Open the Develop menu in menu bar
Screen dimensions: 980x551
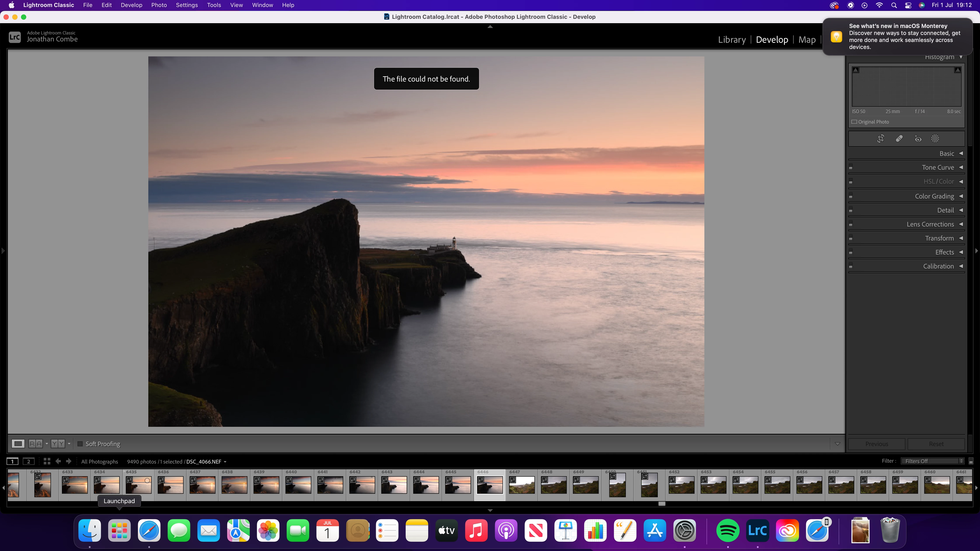click(x=131, y=5)
